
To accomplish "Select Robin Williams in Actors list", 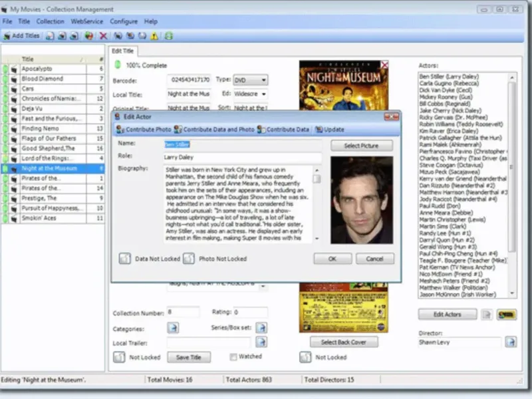I will click(461, 124).
